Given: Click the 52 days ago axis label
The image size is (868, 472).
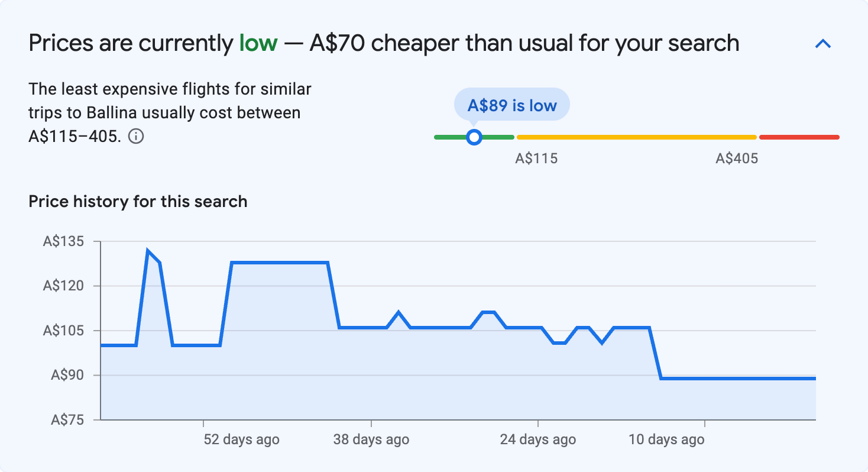Looking at the screenshot, I should [x=243, y=439].
